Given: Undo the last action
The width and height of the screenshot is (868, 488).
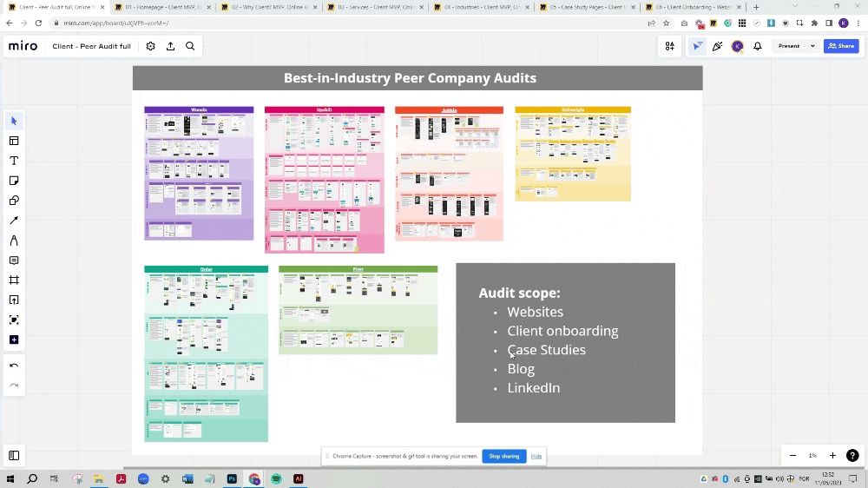Looking at the screenshot, I should [x=14, y=366].
